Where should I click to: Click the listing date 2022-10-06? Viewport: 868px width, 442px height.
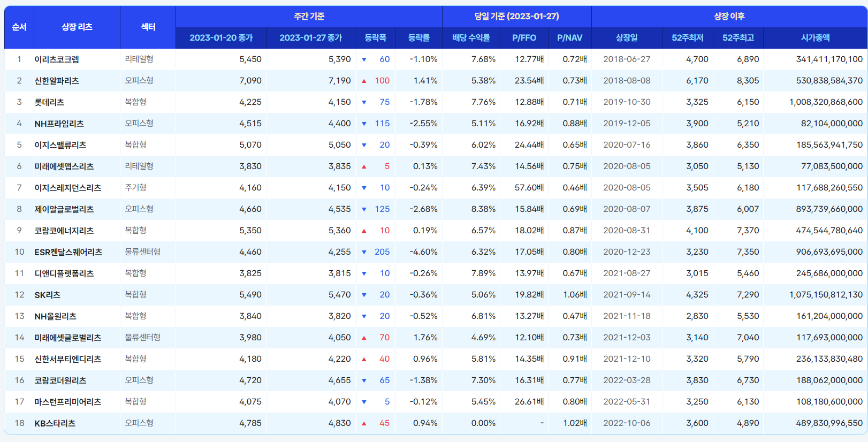coord(627,423)
